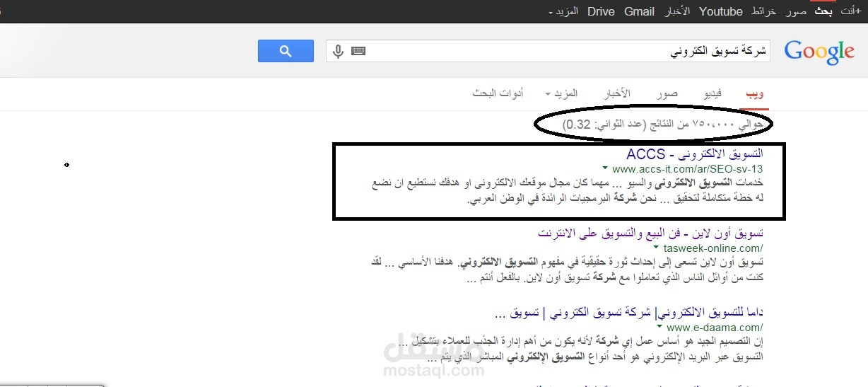Go to Youtube in top bar
868x387 pixels.
tap(721, 11)
